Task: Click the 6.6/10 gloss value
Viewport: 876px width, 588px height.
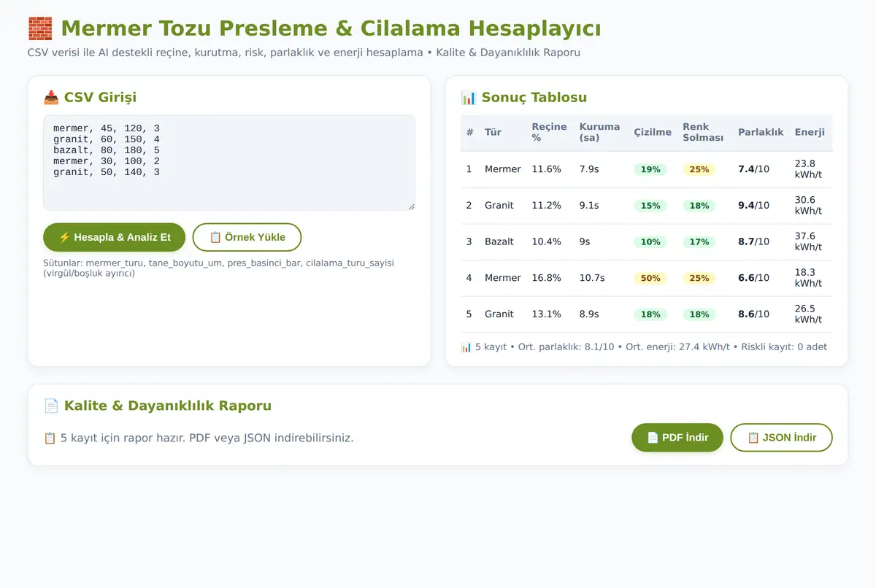Action: coord(753,278)
